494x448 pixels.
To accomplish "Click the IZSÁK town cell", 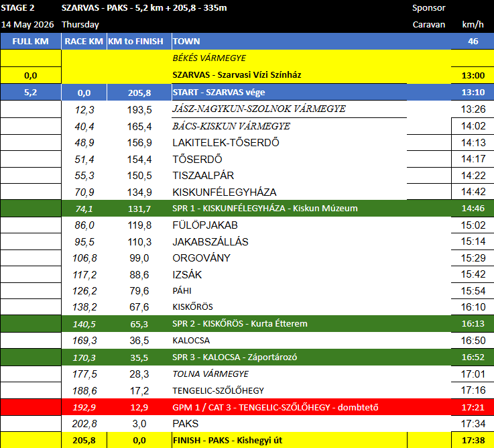I will coord(187,275).
